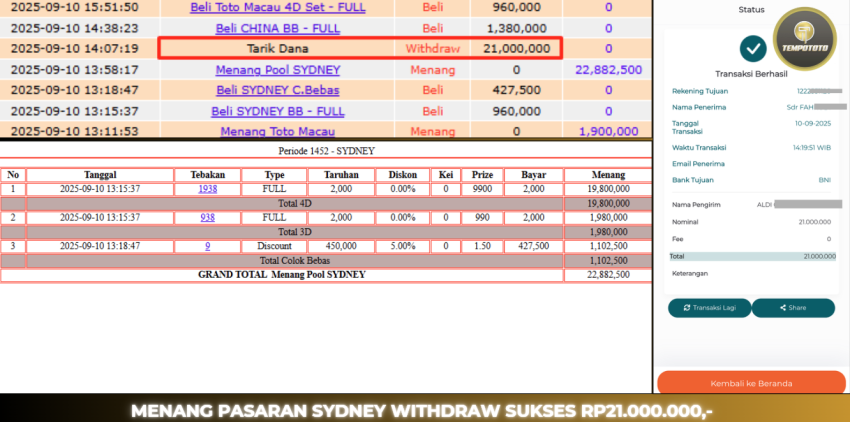Image resolution: width=850 pixels, height=422 pixels.
Task: Click the transaction date 10-09-2025
Action: tap(813, 124)
